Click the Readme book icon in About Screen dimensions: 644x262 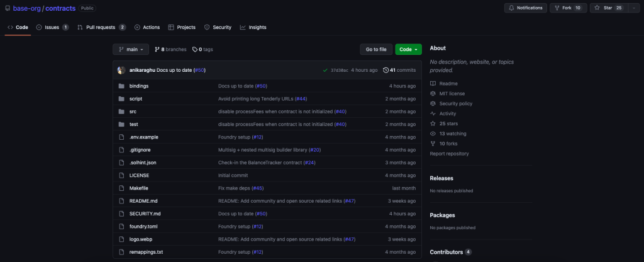433,83
